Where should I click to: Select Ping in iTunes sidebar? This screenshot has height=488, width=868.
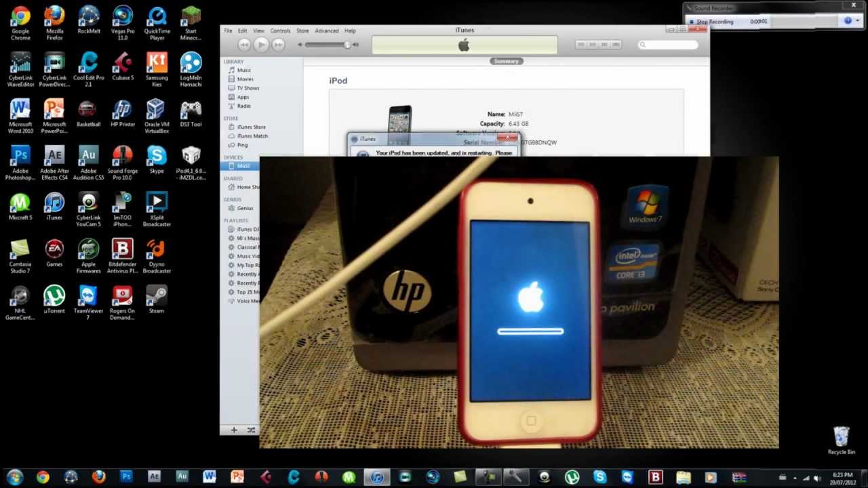click(243, 145)
